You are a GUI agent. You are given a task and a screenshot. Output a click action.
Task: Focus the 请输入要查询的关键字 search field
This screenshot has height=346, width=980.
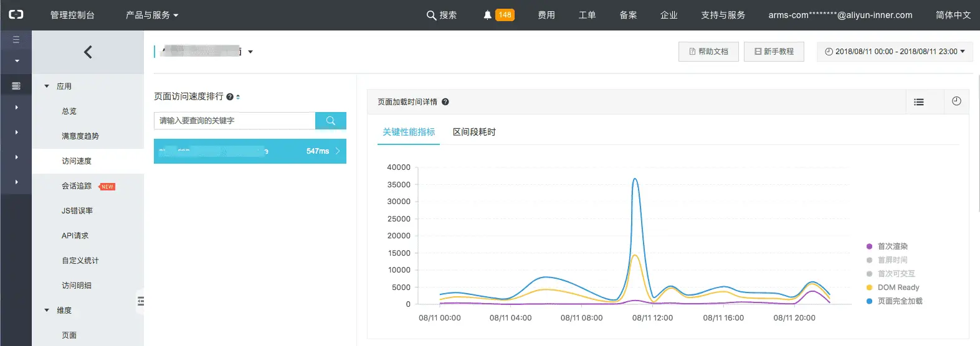click(x=234, y=121)
